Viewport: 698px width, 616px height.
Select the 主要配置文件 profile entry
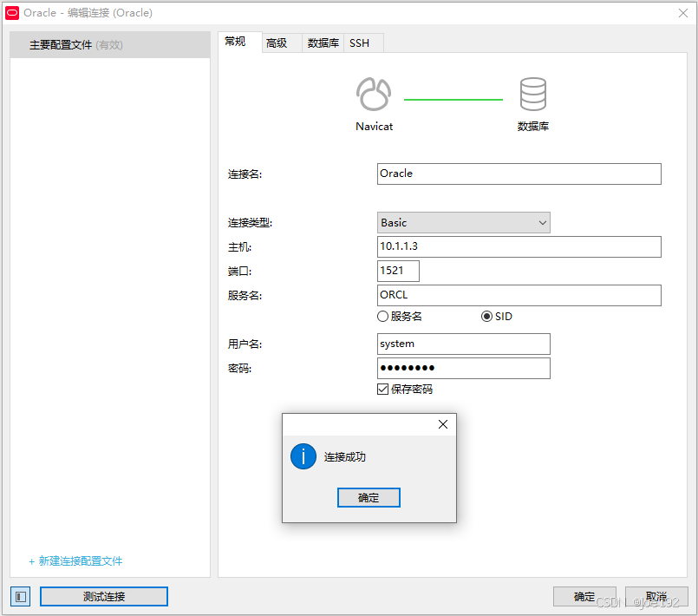click(110, 45)
